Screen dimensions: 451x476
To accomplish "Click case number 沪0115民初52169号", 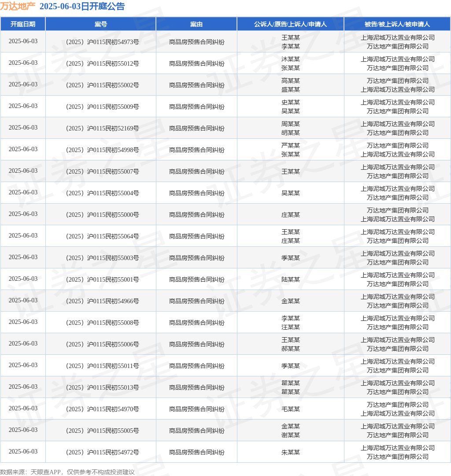I will [x=103, y=128].
